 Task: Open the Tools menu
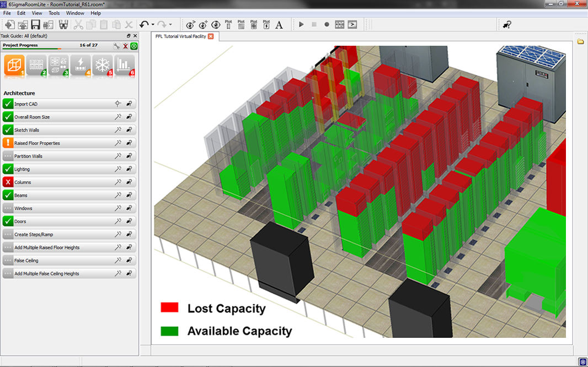54,13
